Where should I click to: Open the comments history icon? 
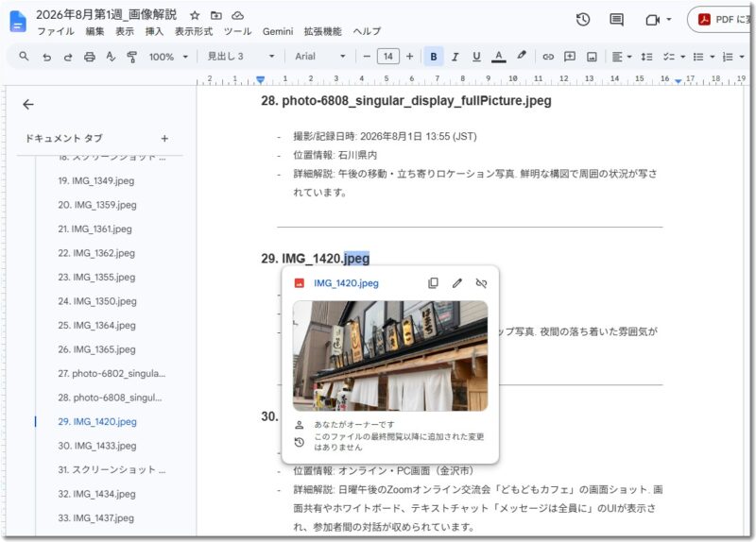[x=616, y=19]
